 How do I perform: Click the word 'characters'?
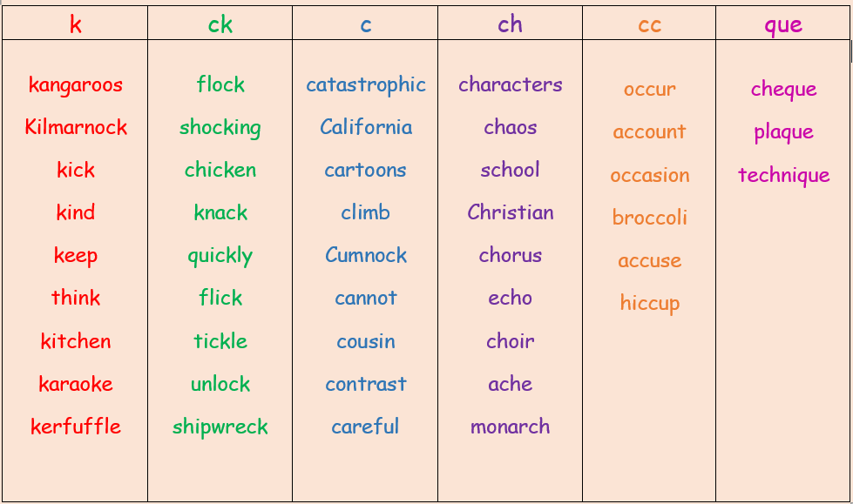click(511, 84)
